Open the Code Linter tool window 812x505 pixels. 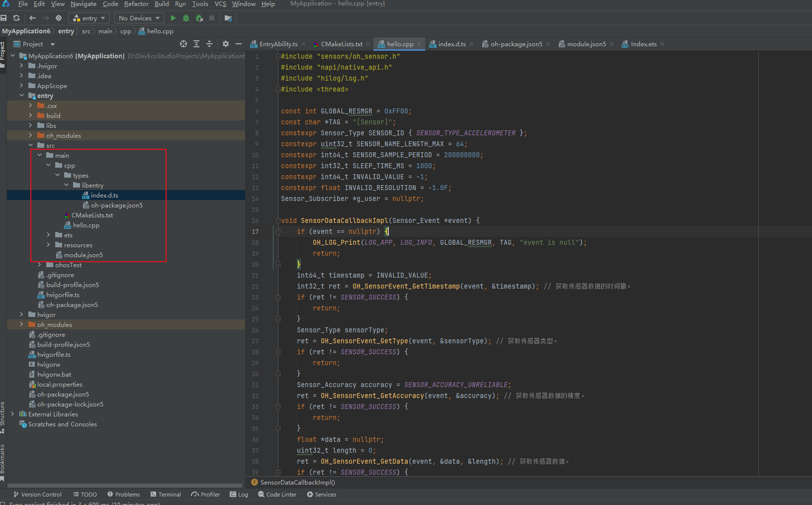coord(277,495)
